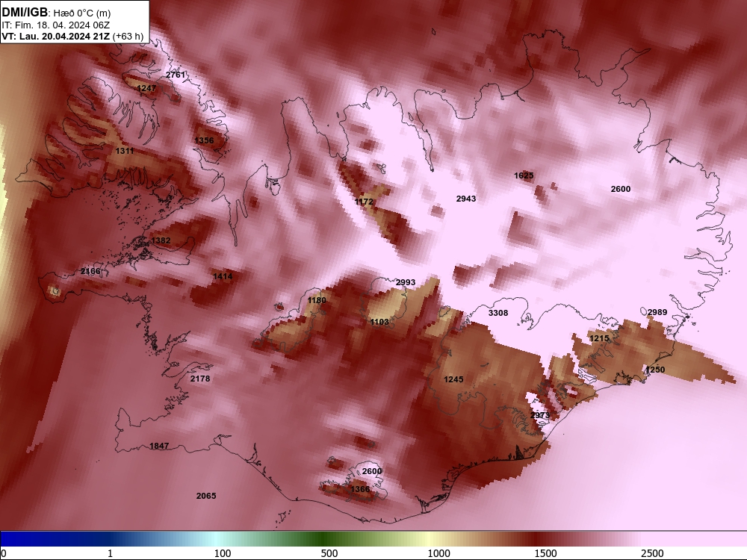Select the 2989 label near the east coast
747x560 pixels.
[x=657, y=312]
